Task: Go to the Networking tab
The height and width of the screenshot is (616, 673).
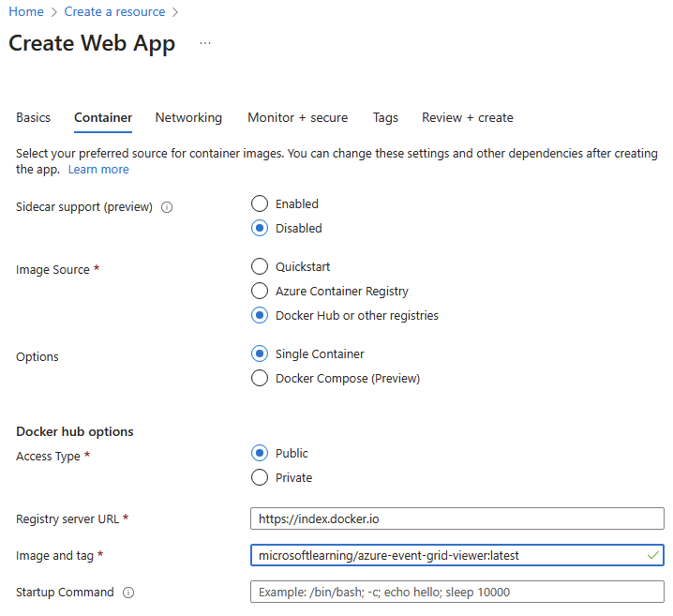Action: [x=188, y=117]
